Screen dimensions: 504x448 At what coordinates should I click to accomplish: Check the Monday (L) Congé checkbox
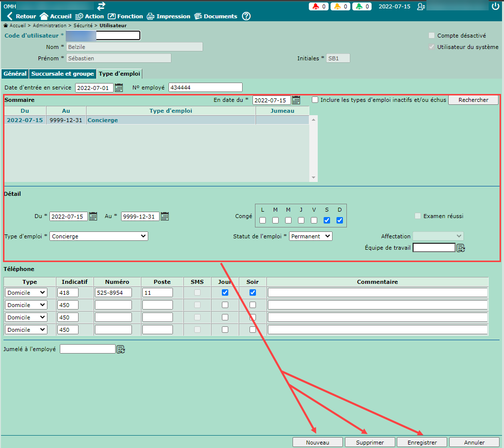263,221
